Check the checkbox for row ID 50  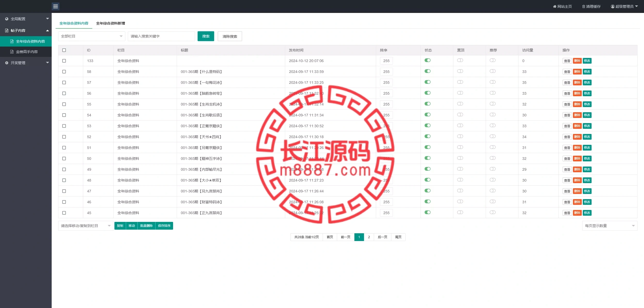click(x=64, y=159)
